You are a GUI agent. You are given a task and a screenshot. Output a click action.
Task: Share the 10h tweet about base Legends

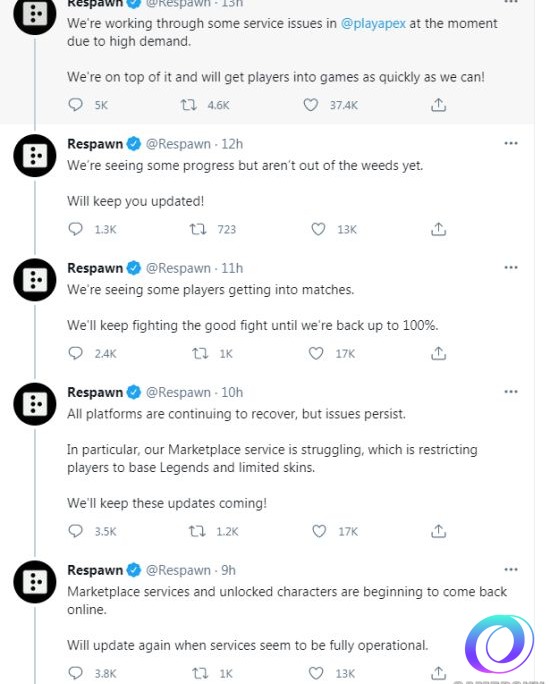tap(438, 531)
